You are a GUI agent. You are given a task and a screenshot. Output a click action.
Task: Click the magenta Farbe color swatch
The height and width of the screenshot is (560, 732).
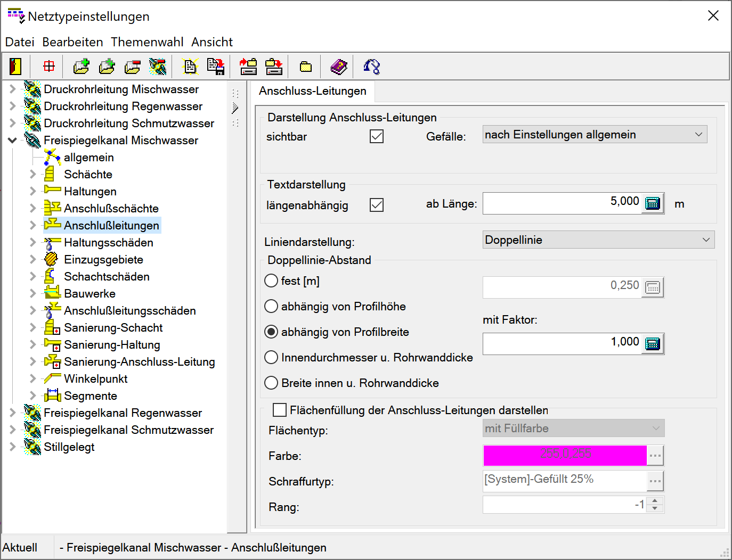(565, 456)
